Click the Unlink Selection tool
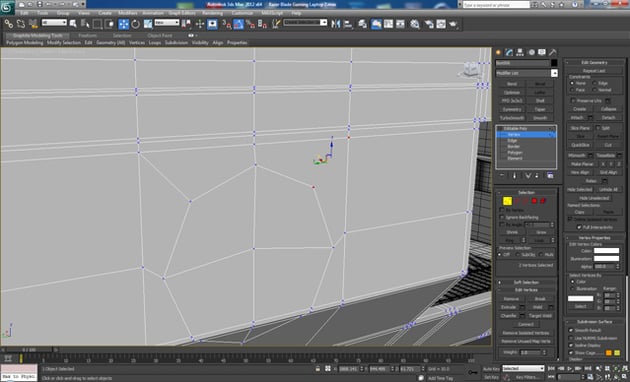This screenshot has height=382, width=630. (20, 24)
